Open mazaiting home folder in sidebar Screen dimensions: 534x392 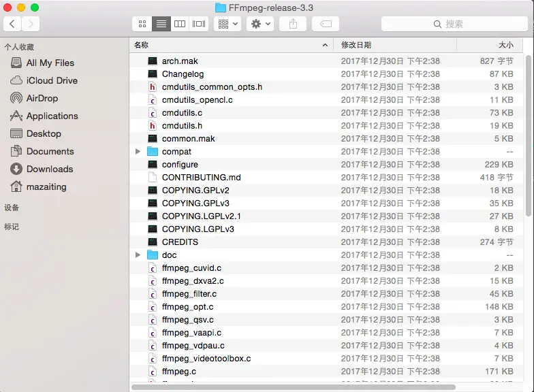point(38,186)
